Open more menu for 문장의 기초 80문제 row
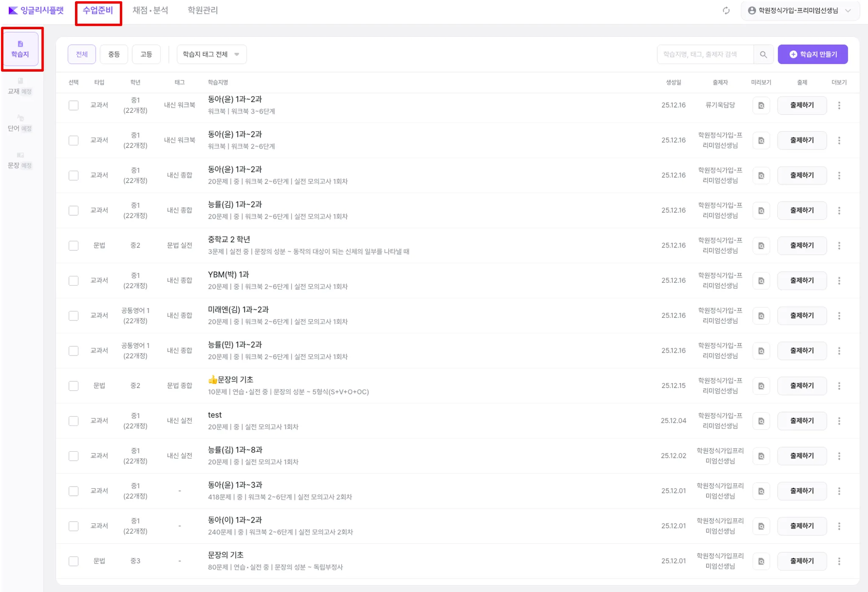Image resolution: width=868 pixels, height=592 pixels. 839,561
